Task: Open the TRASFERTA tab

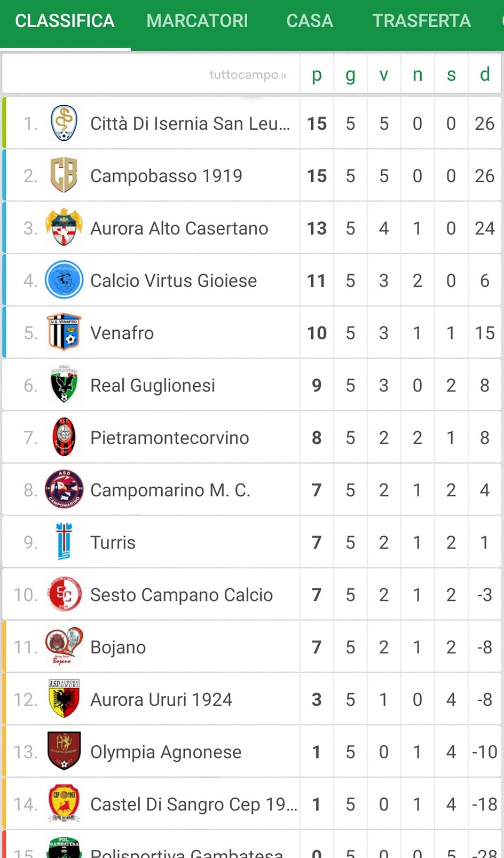Action: coord(422,21)
